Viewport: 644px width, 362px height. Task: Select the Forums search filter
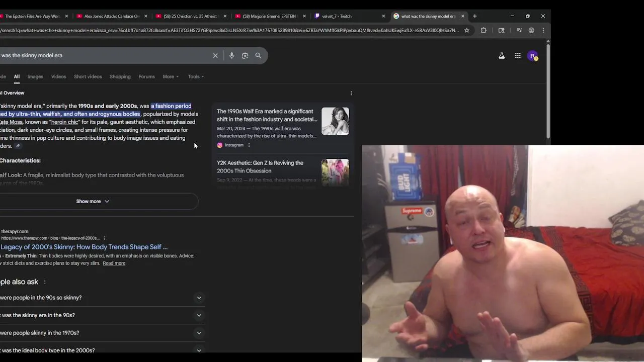(146, 77)
